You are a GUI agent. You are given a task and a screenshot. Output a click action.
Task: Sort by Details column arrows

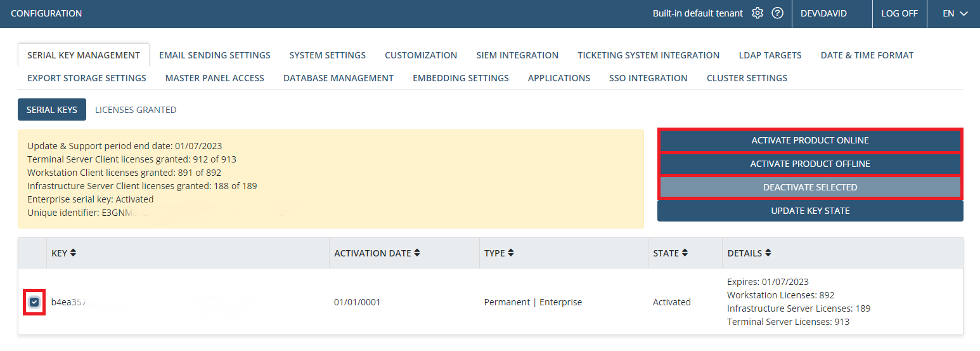click(x=768, y=253)
